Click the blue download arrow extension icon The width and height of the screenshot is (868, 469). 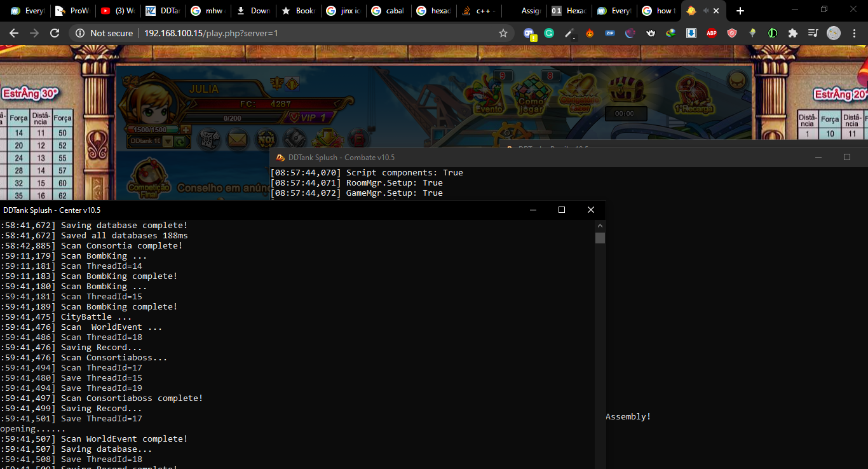pyautogui.click(x=691, y=33)
